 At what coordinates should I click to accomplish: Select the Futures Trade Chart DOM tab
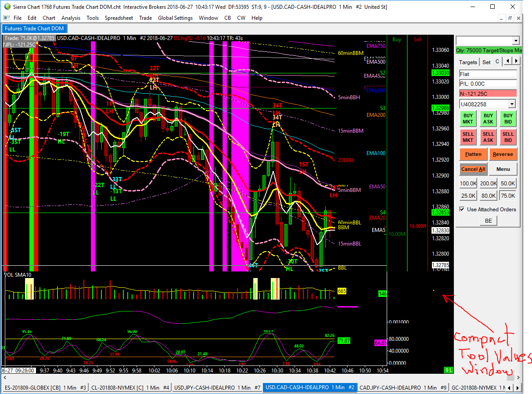(34, 29)
